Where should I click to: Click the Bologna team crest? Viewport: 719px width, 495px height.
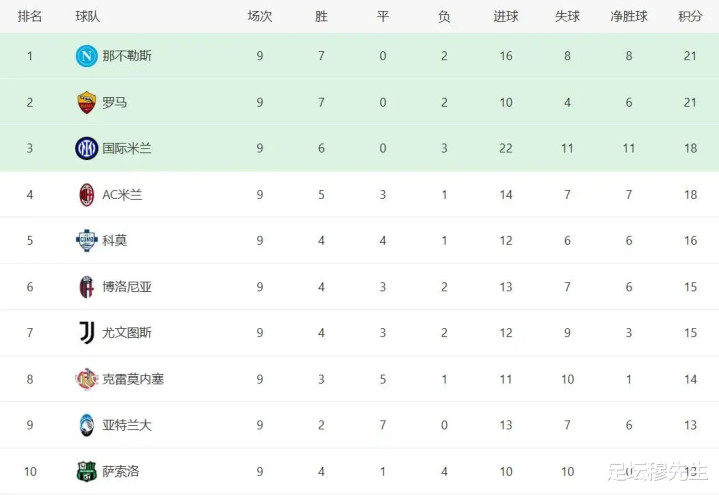87,287
